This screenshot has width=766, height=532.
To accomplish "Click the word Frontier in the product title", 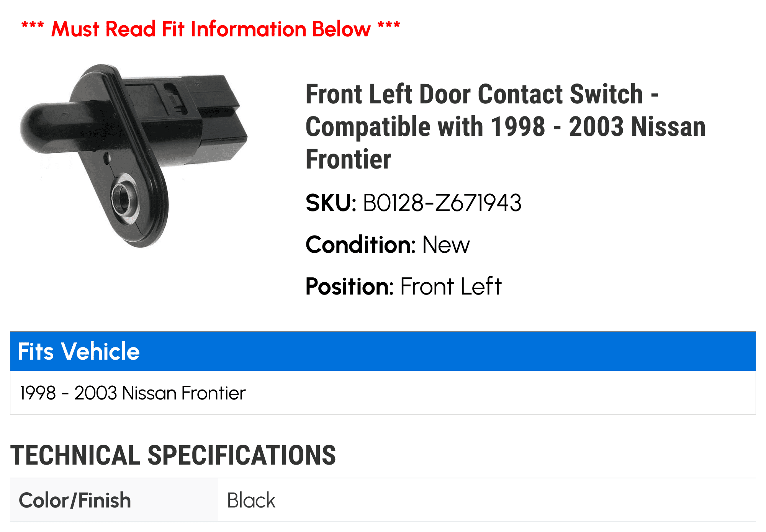I will (348, 159).
